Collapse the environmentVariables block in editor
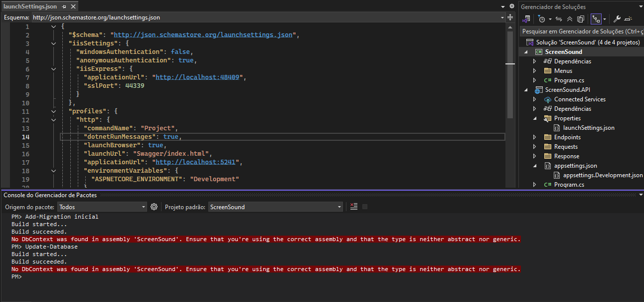The image size is (644, 302). coord(53,171)
